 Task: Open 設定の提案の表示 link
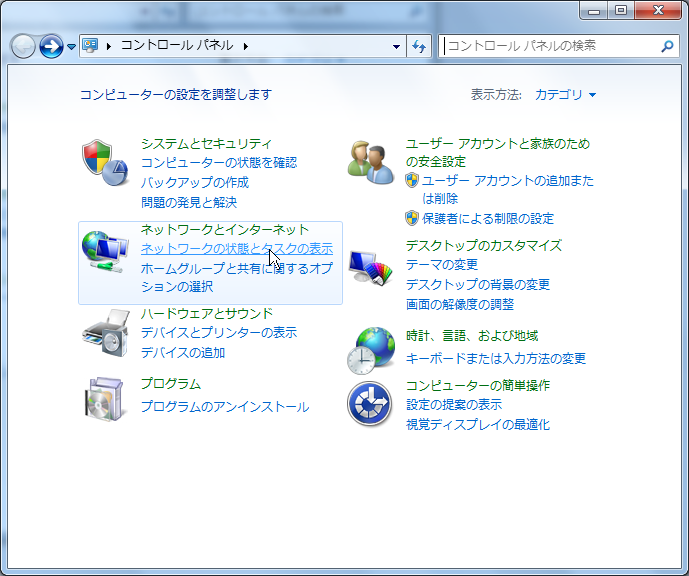click(454, 404)
